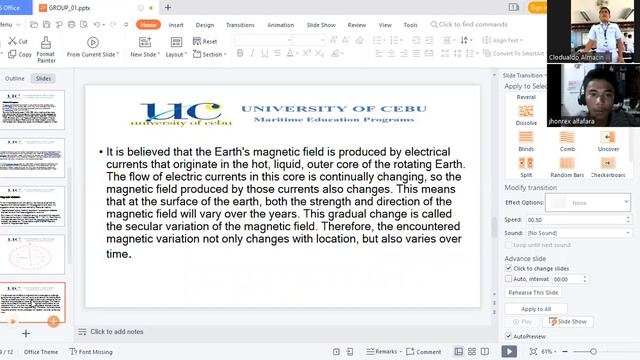Viewport: 640px width, 360px height.
Task: Toggle Loop until next sound checkbox
Action: point(508,245)
